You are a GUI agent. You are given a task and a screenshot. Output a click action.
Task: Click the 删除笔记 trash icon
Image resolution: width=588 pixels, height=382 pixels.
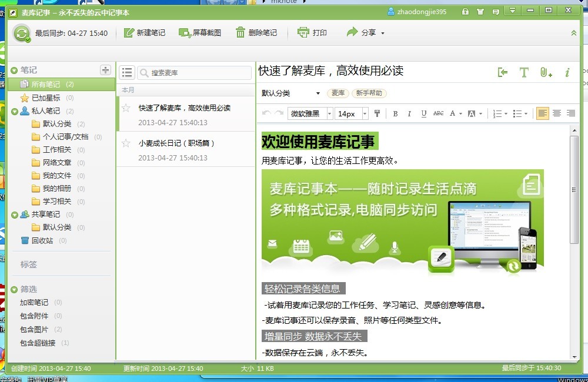click(240, 33)
